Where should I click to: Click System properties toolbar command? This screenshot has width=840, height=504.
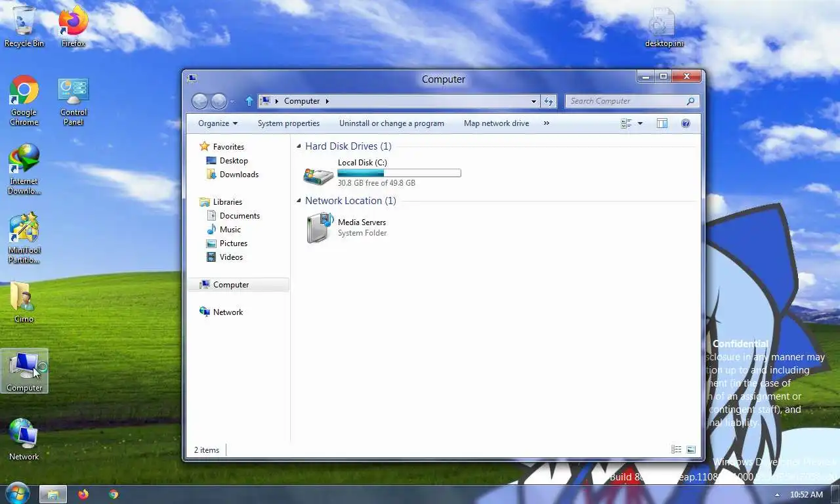289,123
